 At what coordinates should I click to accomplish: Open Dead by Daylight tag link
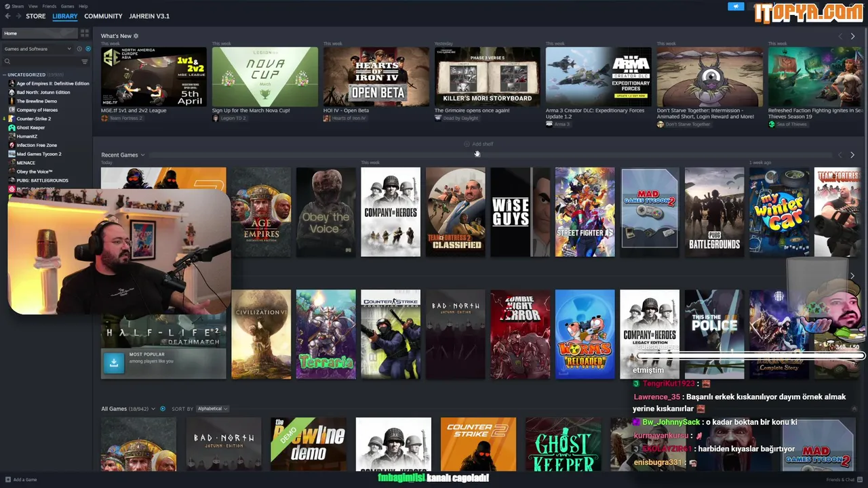456,118
